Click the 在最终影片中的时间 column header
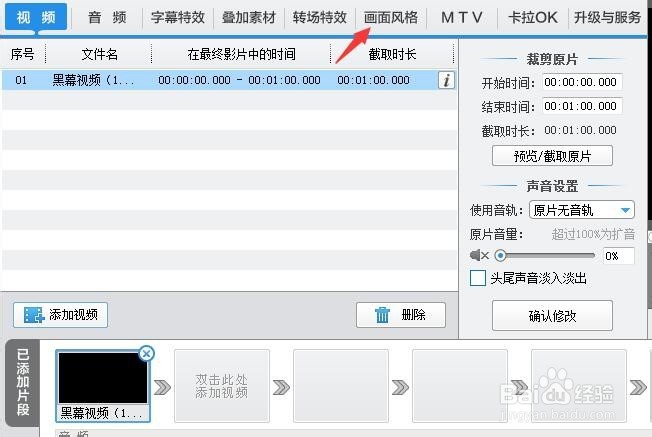 [241, 54]
